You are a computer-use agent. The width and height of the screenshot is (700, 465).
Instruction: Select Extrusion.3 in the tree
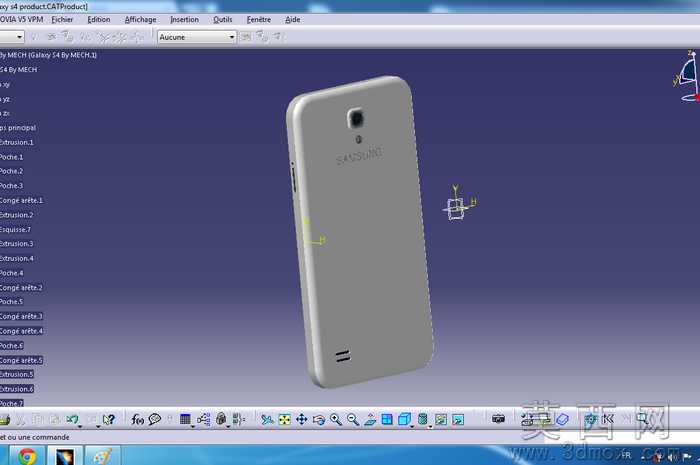tap(17, 244)
